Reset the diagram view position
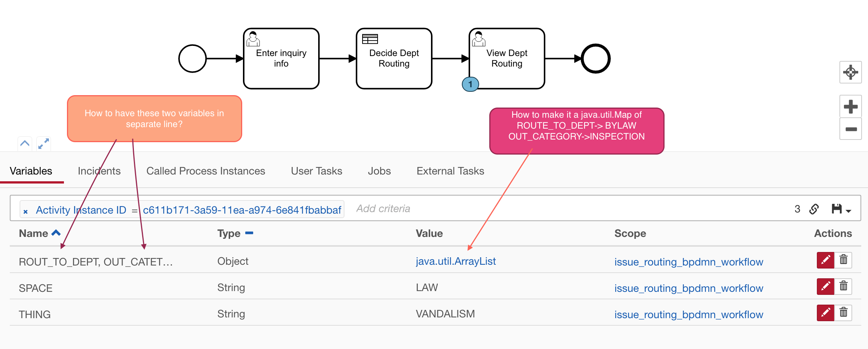 point(851,73)
